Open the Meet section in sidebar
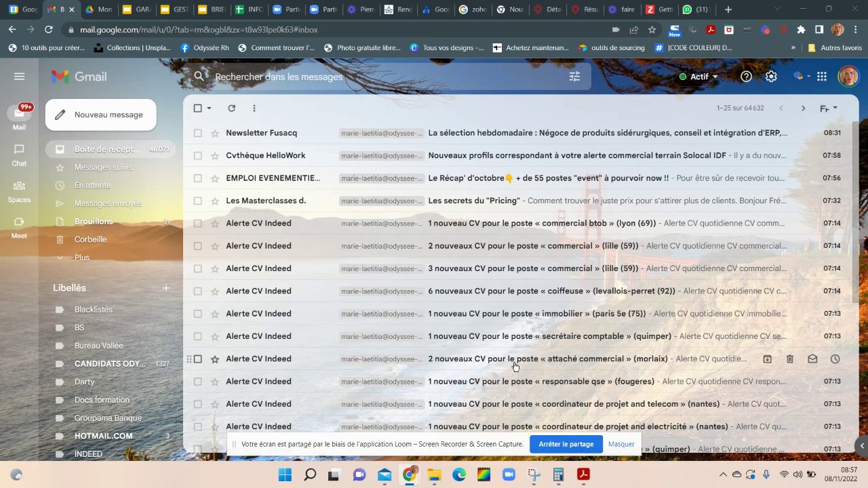The image size is (868, 488). tap(19, 228)
